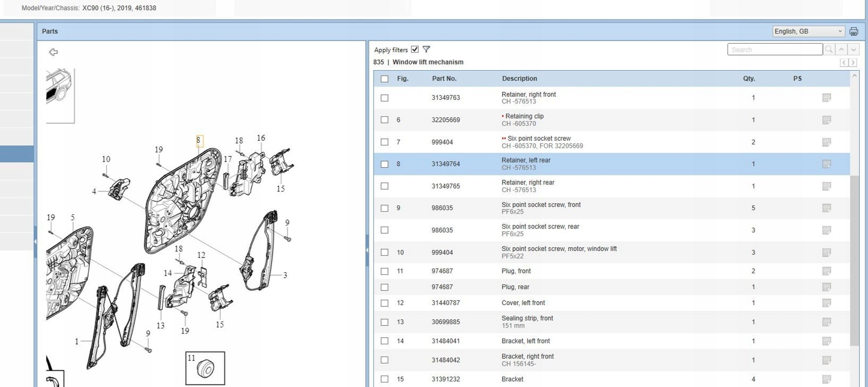Click the printer icon

[x=853, y=32]
